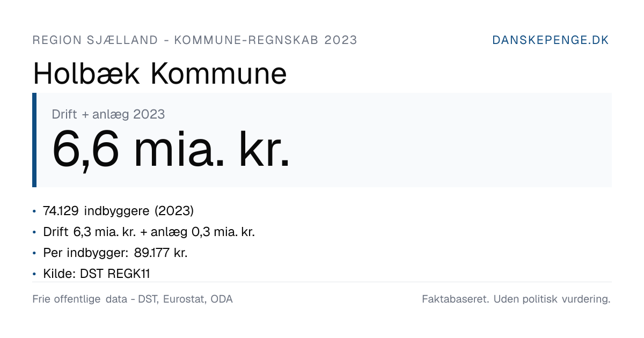Click the bullet dot before Kilde line
Screen dimensions: 644x338
[x=35, y=274]
